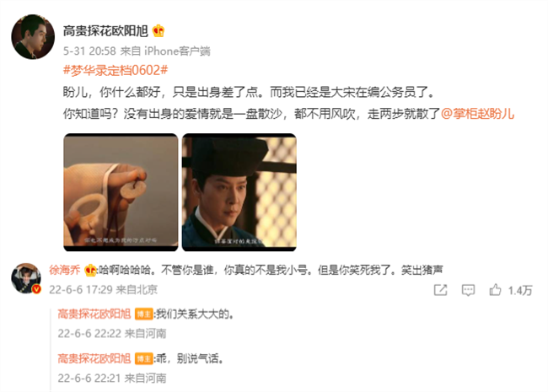Click the 博主 tag on the first reply
The image size is (548, 392).
pyautogui.click(x=143, y=314)
